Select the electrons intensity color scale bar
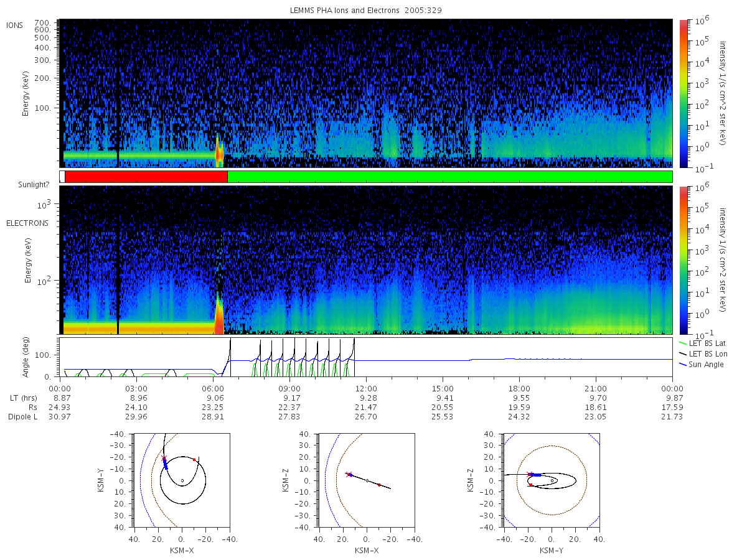 [683, 259]
